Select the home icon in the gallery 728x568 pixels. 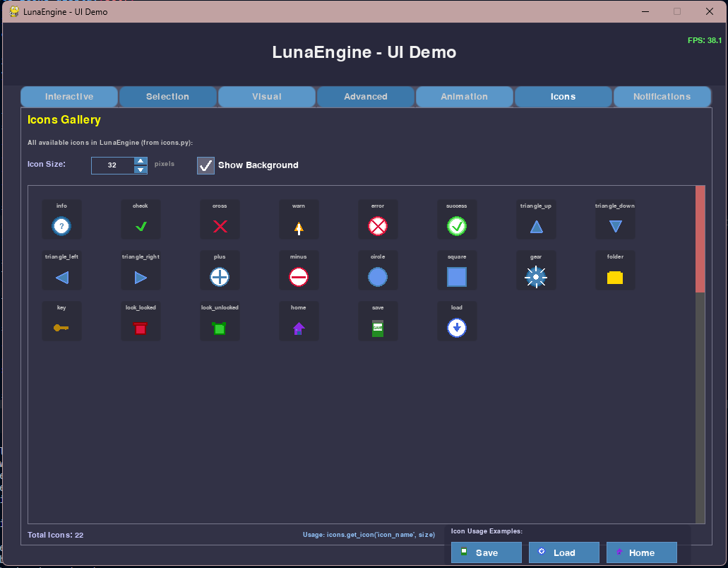click(299, 328)
